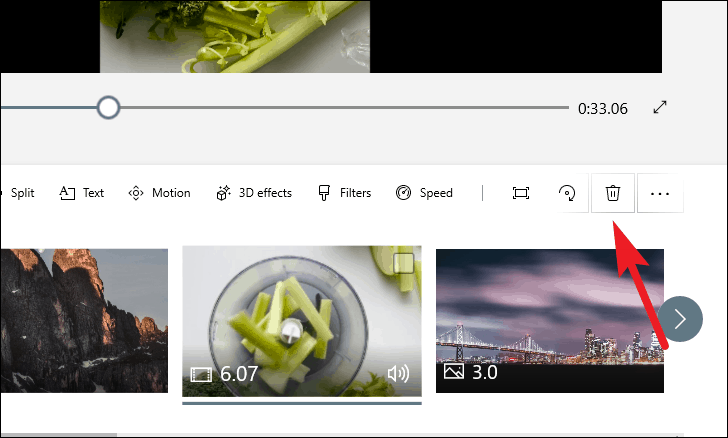Click the 6.07 duration on blender clip
Image resolution: width=728 pixels, height=438 pixels.
coord(239,373)
